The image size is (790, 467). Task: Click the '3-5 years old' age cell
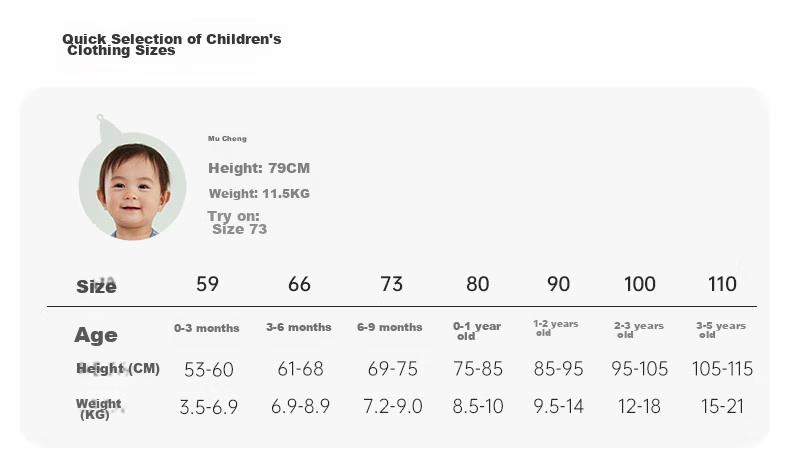(721, 330)
